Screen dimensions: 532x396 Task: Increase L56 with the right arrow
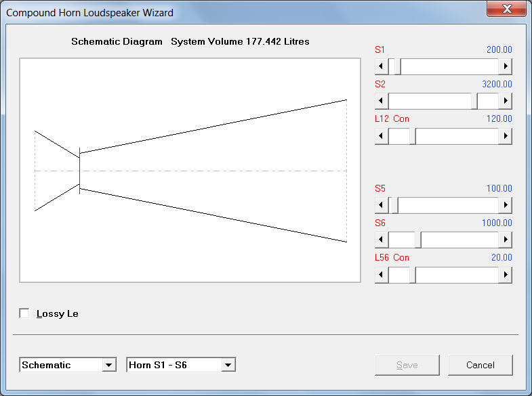coord(505,275)
